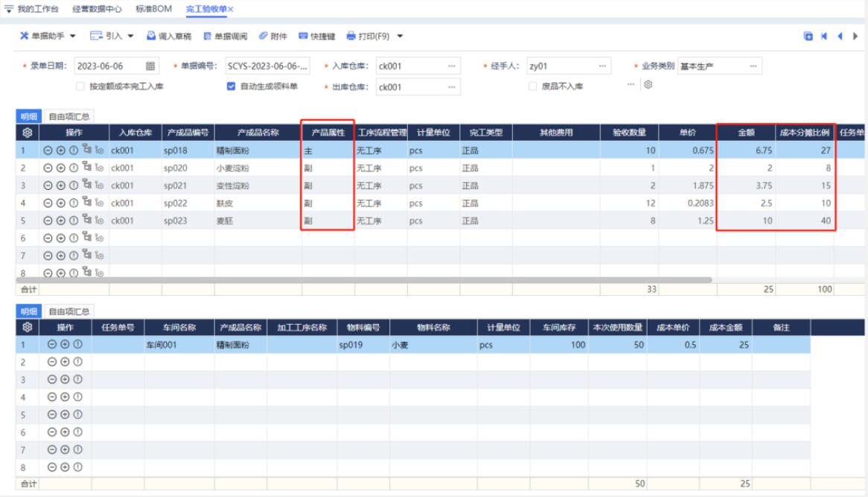This screenshot has height=497, width=868.
Task: Open the 入库仓库 lookup ellipsis
Action: (x=452, y=66)
